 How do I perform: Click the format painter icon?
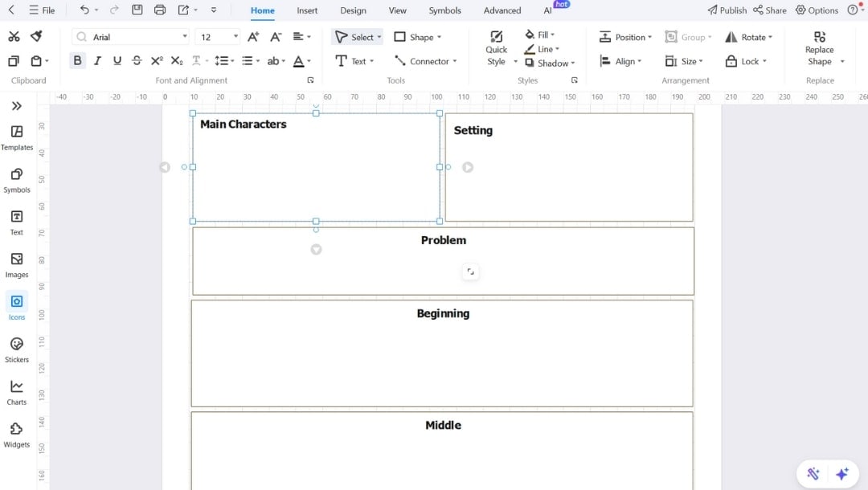click(x=36, y=36)
